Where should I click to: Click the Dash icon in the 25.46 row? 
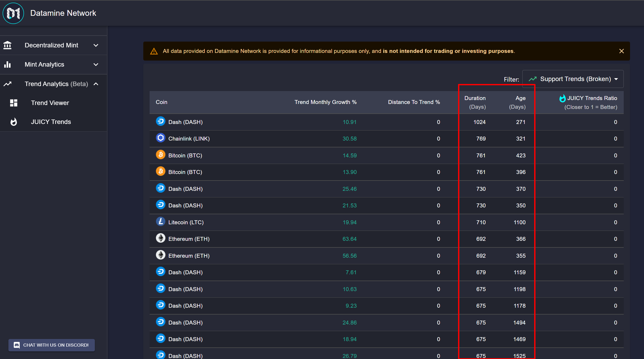point(160,188)
